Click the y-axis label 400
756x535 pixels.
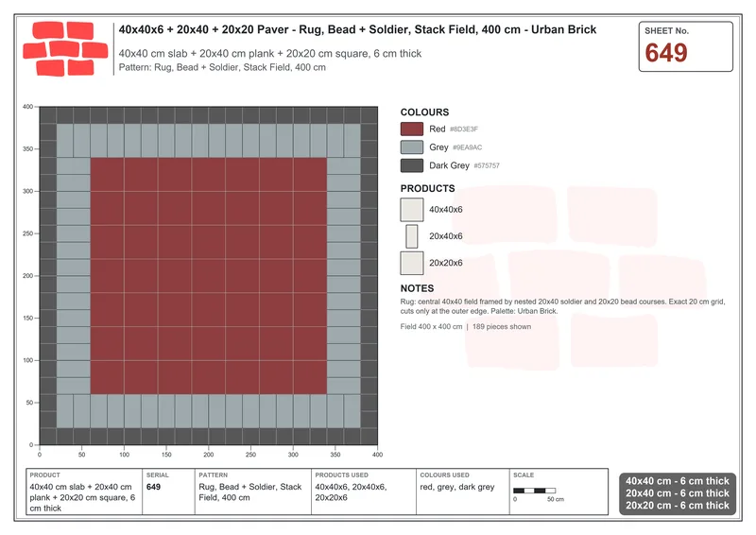(27, 107)
